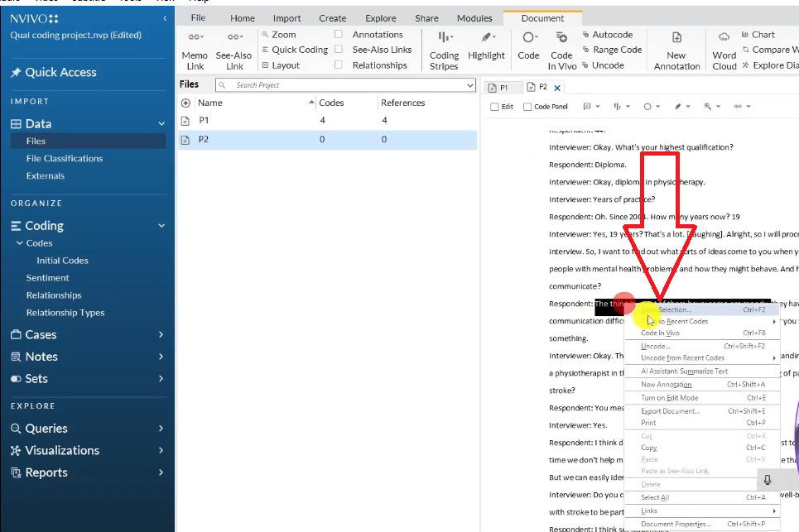Image resolution: width=799 pixels, height=532 pixels.
Task: Click the Code In Vivo icon
Action: click(x=561, y=49)
